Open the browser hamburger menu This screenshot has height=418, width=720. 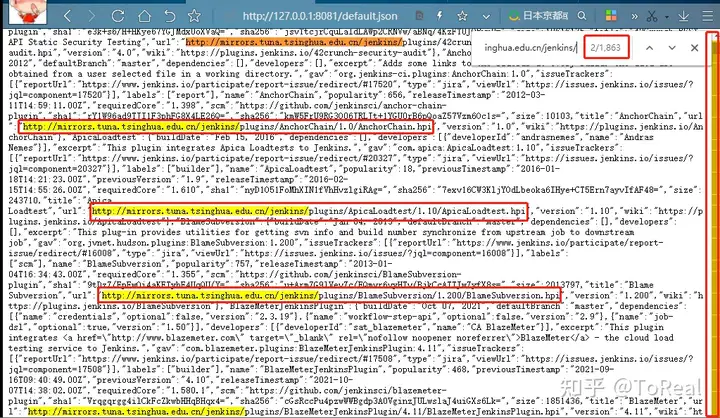[x=708, y=16]
